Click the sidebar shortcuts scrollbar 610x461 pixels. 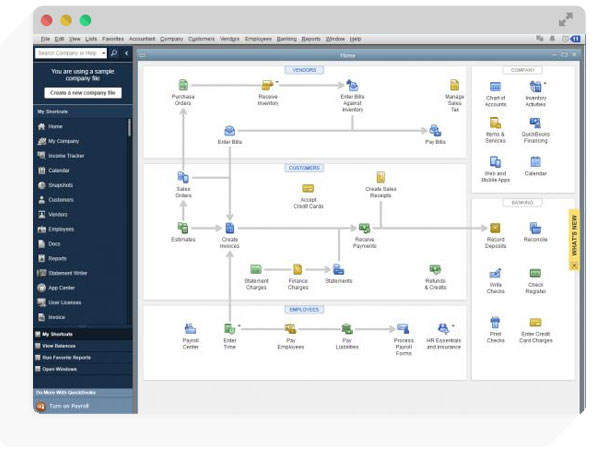click(129, 127)
